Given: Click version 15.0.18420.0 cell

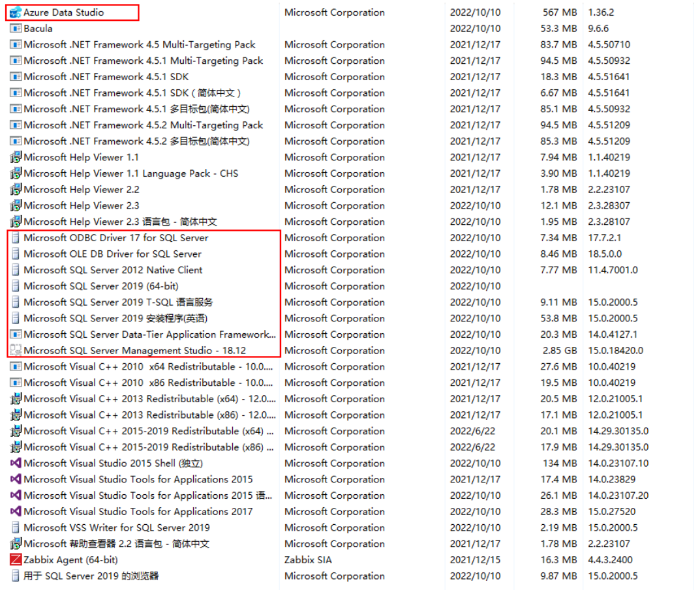Looking at the screenshot, I should tap(616, 350).
